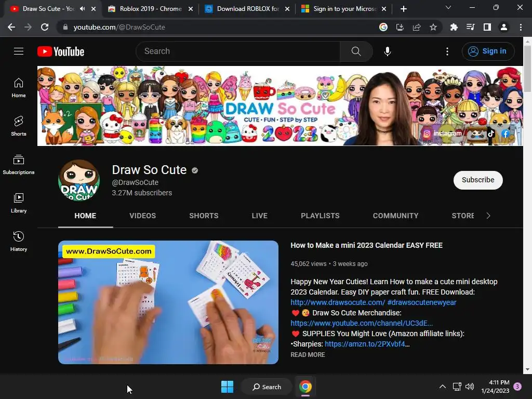
Task: Click the address bar URL
Action: click(119, 27)
